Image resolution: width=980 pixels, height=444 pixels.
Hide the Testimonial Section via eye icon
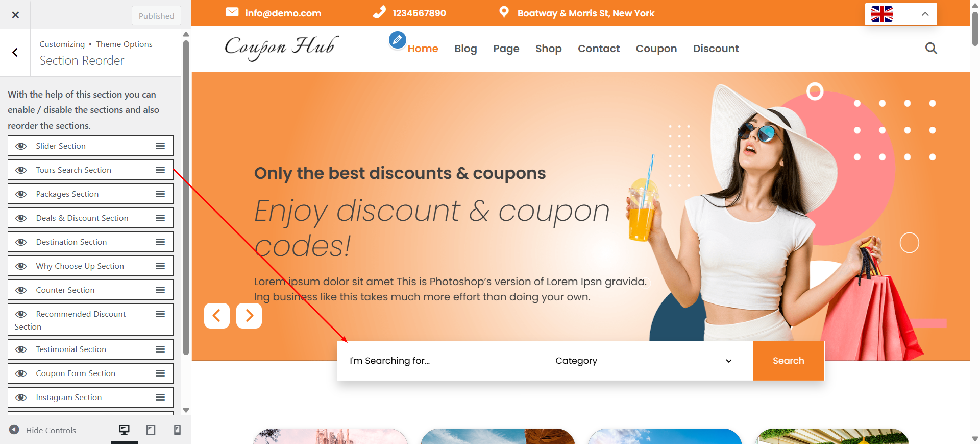(x=21, y=349)
